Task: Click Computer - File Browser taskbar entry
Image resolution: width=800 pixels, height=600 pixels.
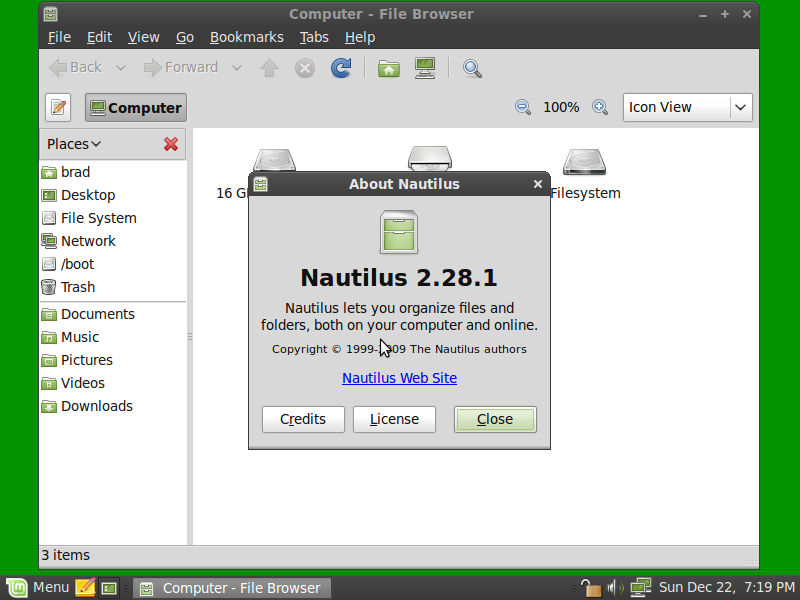Action: [232, 588]
